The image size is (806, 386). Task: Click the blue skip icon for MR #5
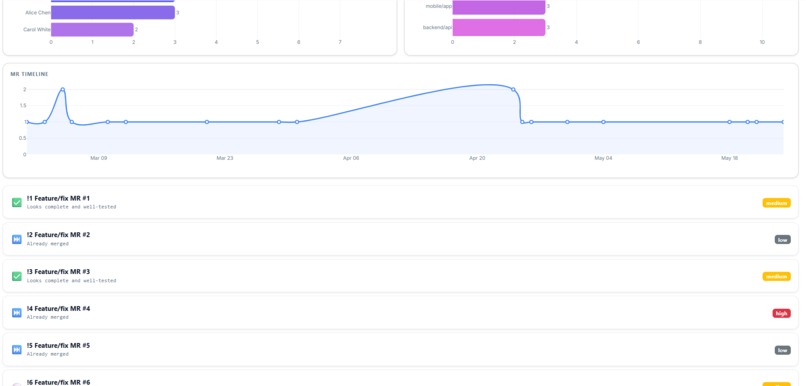pos(16,350)
